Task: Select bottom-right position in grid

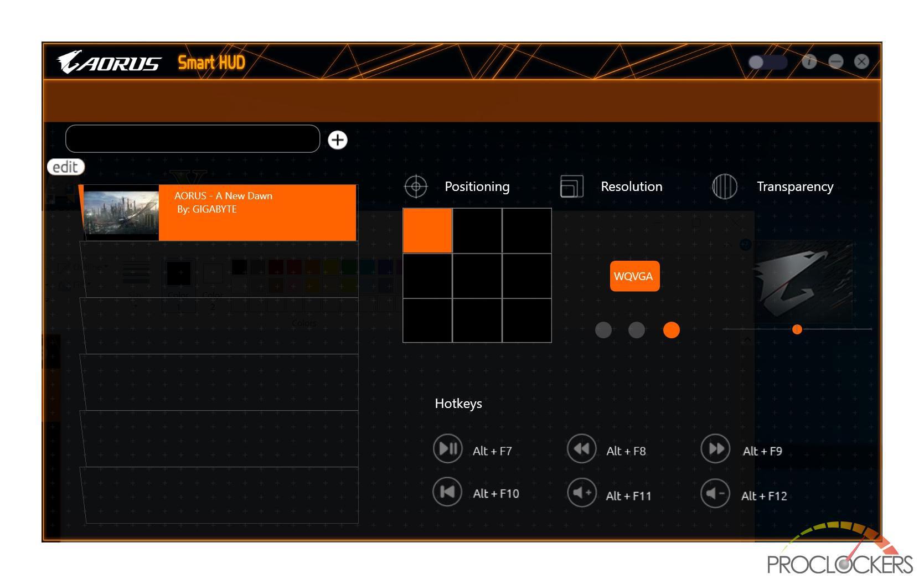Action: (x=527, y=321)
